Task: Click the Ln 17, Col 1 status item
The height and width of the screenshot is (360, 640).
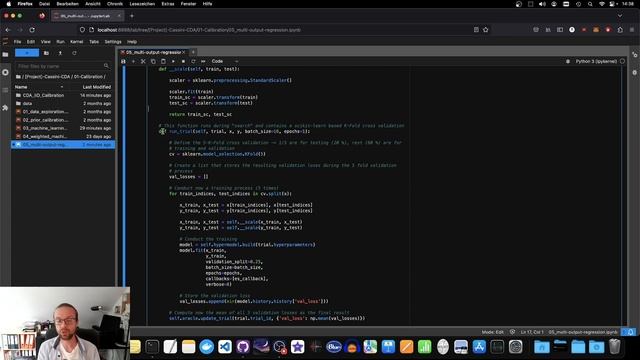Action: pyautogui.click(x=532, y=332)
